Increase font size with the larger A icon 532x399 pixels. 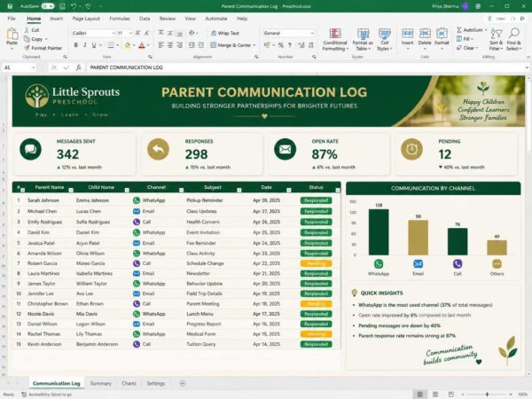[137, 33]
